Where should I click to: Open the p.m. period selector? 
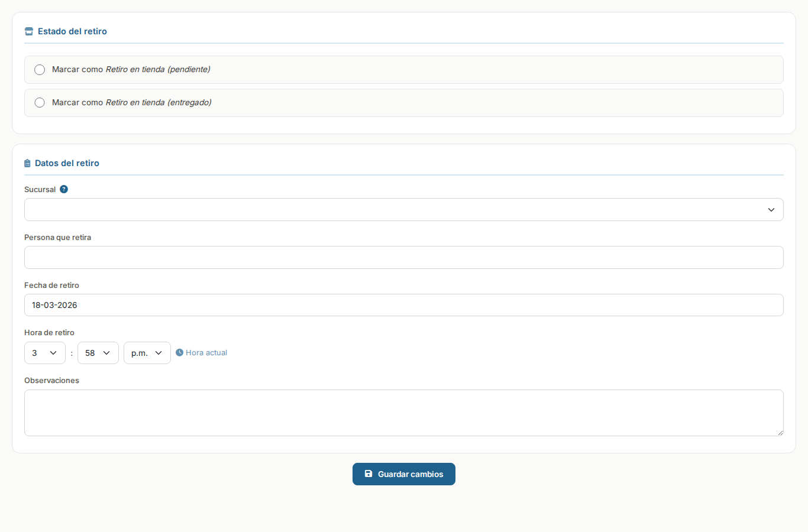[x=147, y=353]
